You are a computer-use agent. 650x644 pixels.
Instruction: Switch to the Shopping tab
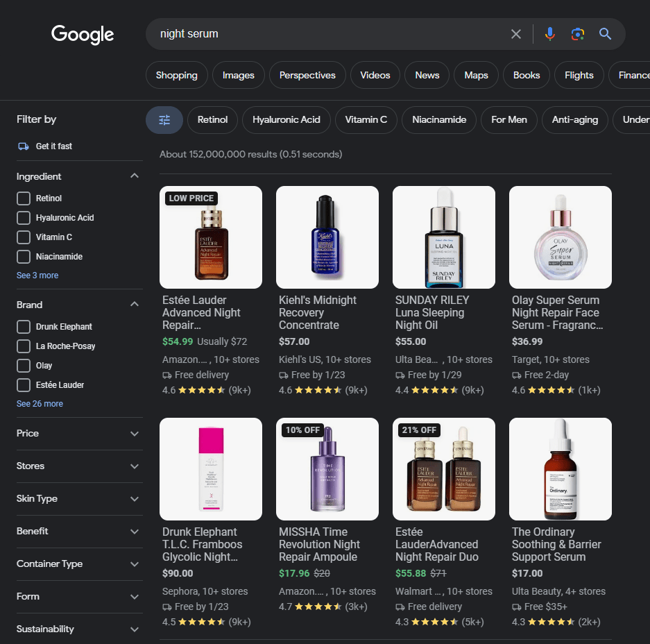[x=177, y=75]
